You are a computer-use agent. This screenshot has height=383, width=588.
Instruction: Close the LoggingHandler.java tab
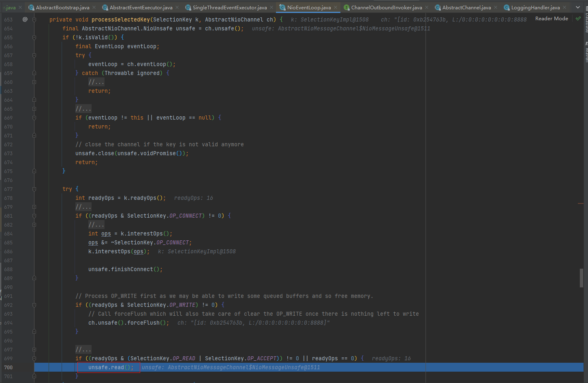point(564,7)
